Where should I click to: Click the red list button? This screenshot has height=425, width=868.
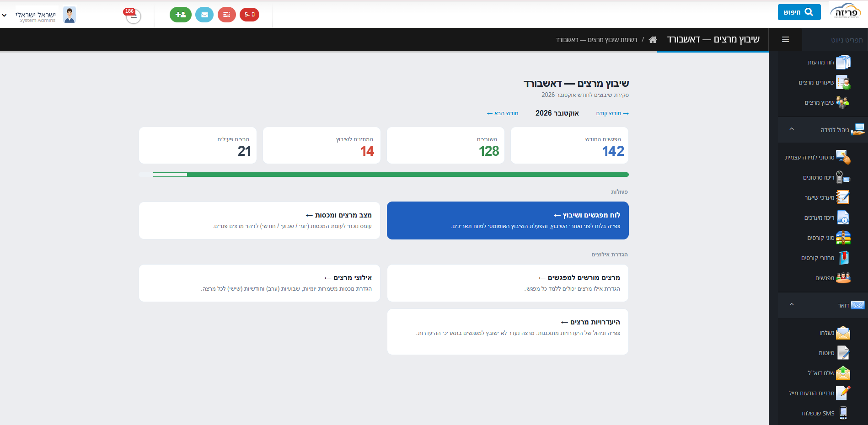tap(227, 15)
